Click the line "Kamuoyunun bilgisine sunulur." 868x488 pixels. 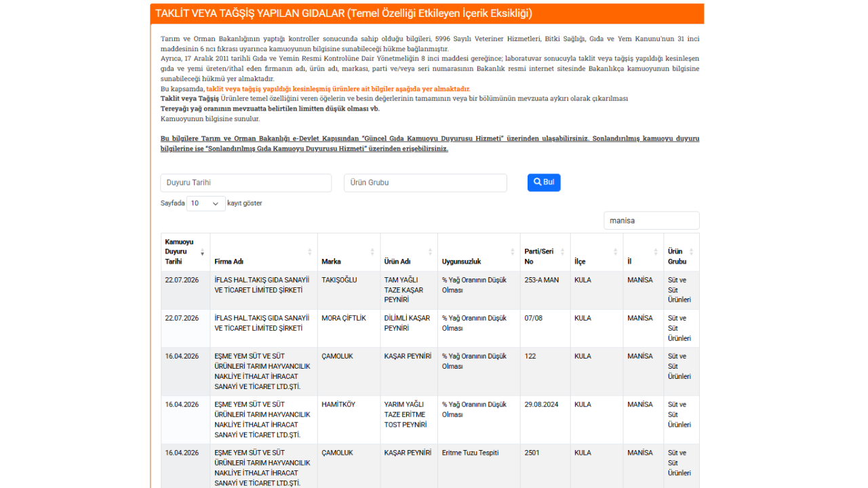[x=210, y=119]
